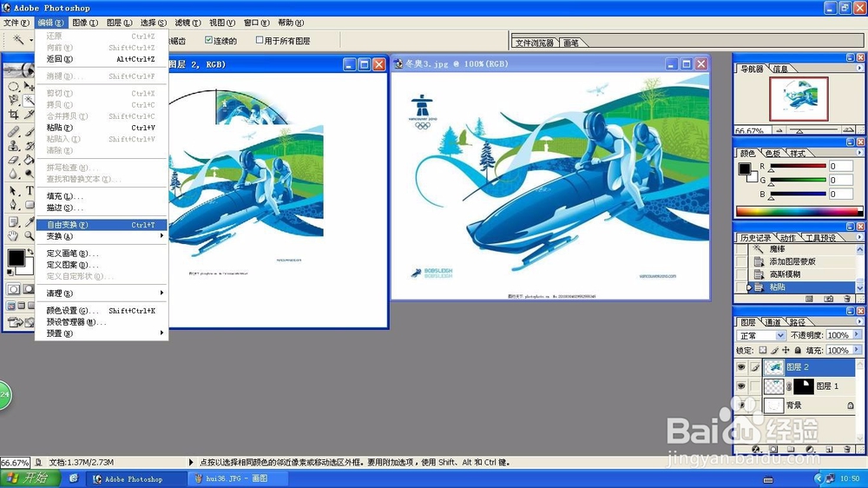
Task: Select the blur droplet tool
Action: click(x=13, y=174)
